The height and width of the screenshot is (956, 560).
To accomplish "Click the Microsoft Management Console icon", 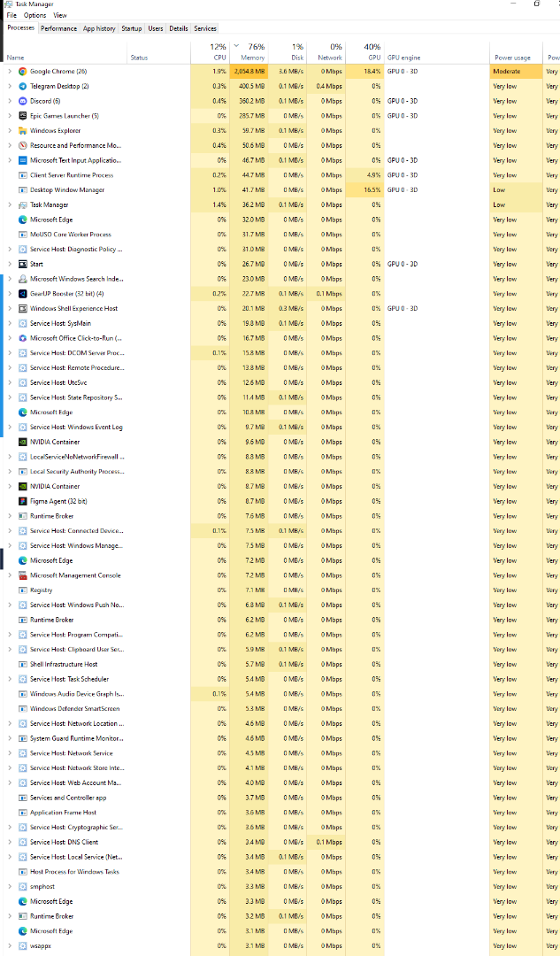I will [22, 575].
